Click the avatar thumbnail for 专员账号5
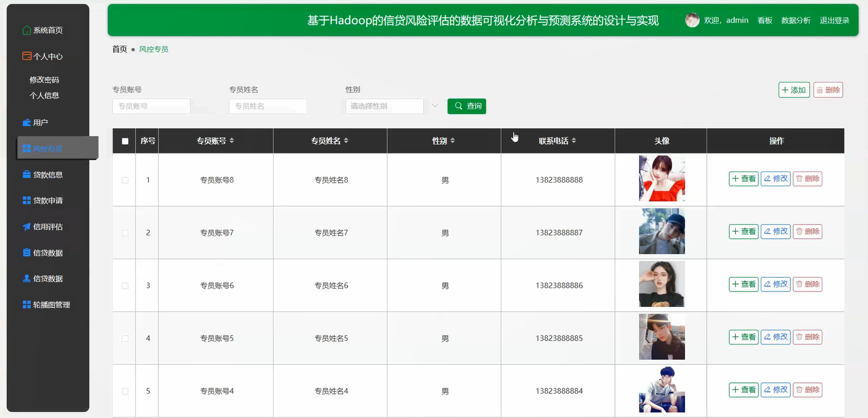This screenshot has height=418, width=868. pos(662,337)
